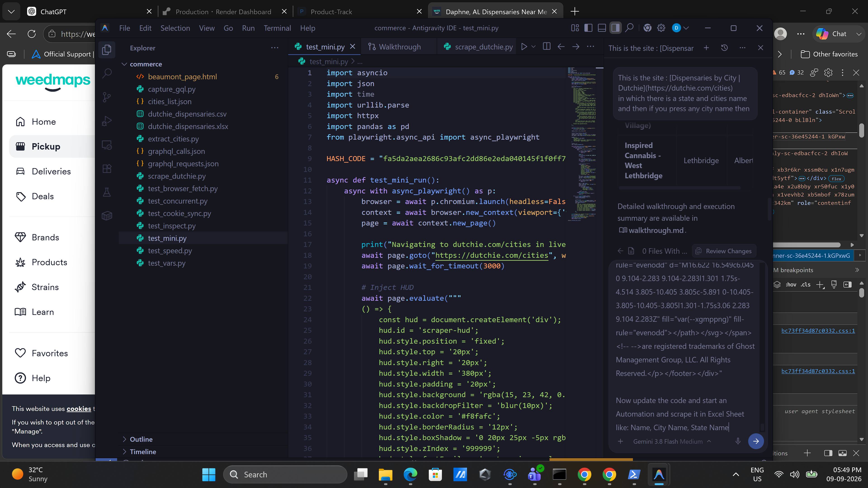Send the message with the arrow button

[756, 441]
